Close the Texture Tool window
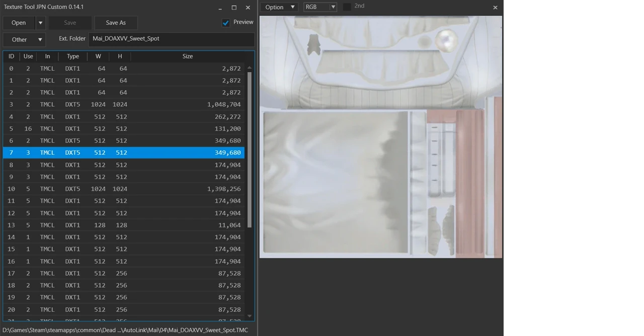 (x=248, y=8)
